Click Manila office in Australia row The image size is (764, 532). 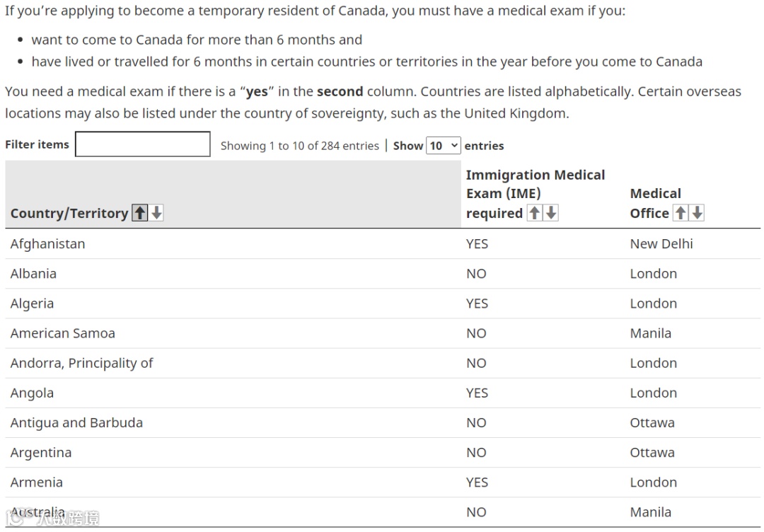tap(650, 512)
